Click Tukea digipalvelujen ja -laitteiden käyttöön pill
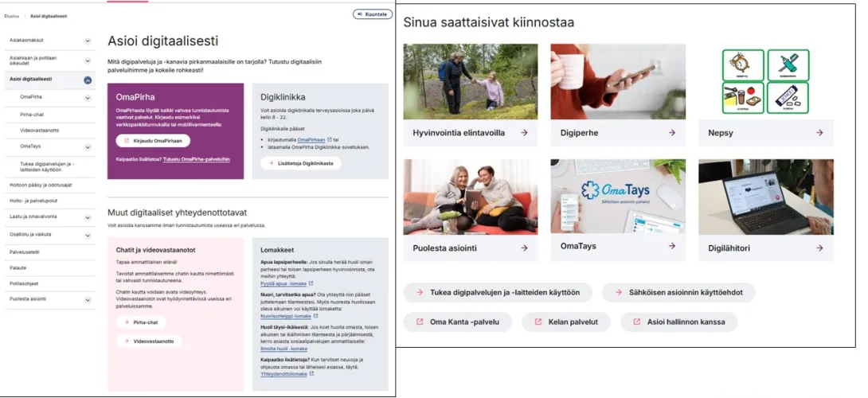This screenshot has width=868, height=398. [x=498, y=292]
